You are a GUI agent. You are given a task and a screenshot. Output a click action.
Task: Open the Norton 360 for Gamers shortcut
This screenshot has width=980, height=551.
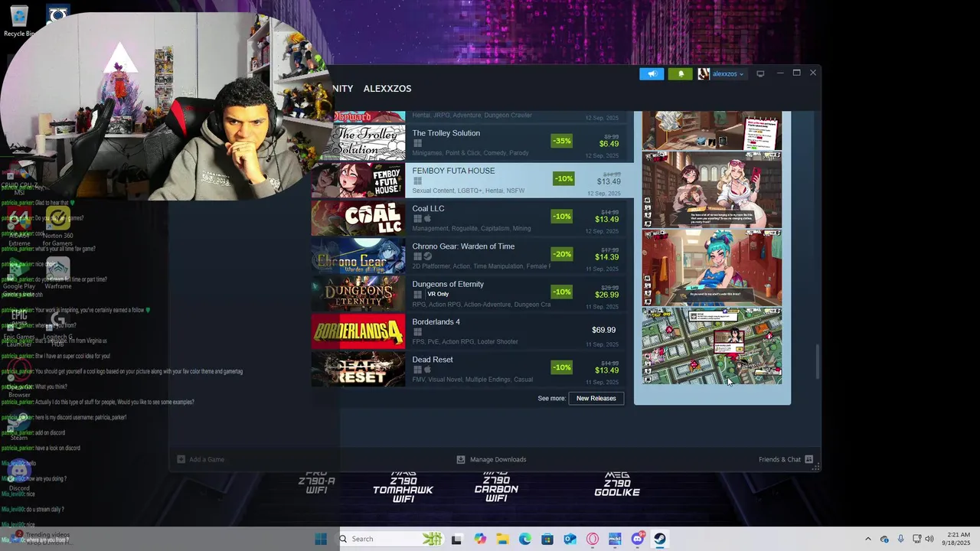click(58, 227)
